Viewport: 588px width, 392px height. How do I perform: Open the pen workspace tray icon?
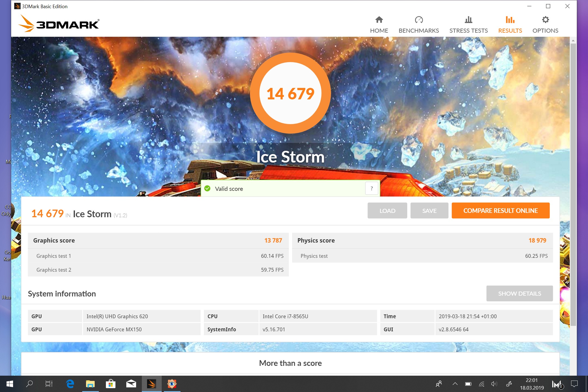[509, 384]
